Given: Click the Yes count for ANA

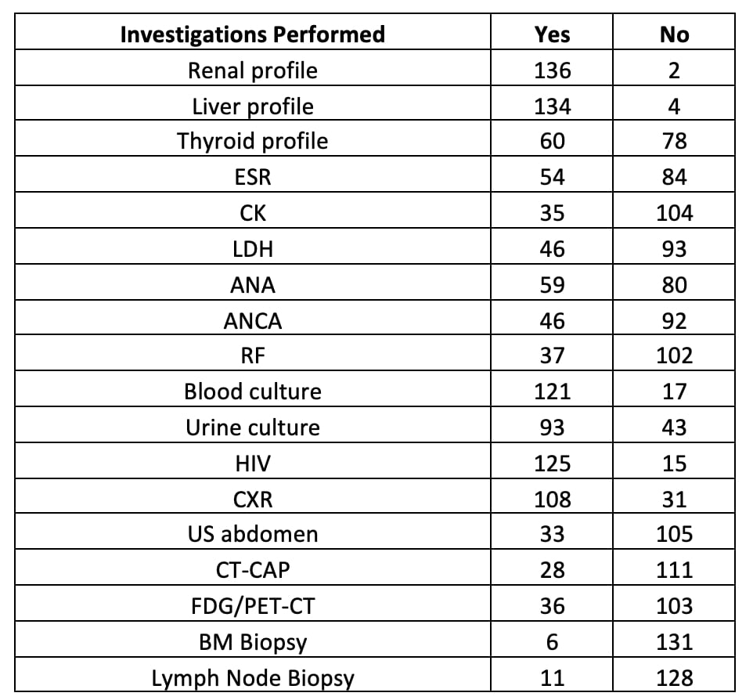Looking at the screenshot, I should click(x=552, y=285).
